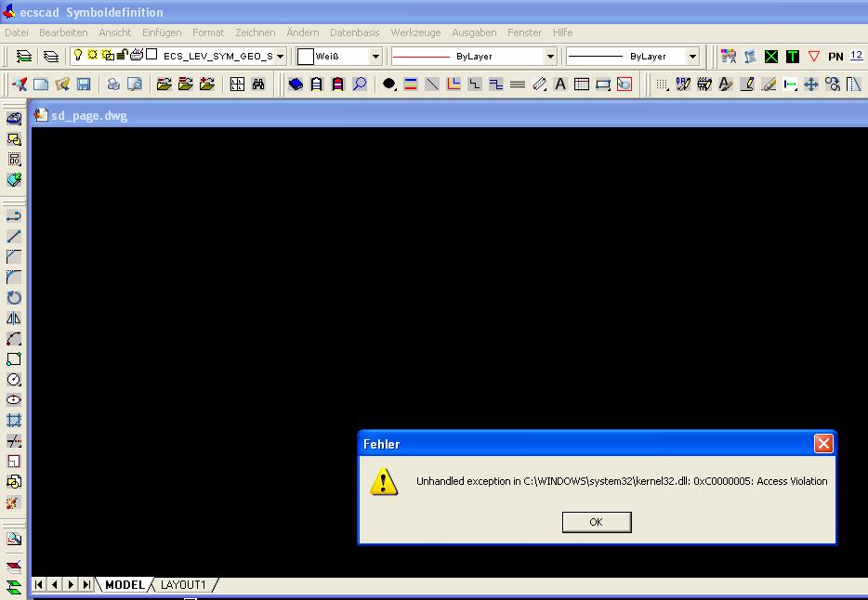Image resolution: width=868 pixels, height=600 pixels.
Task: Click the red inverted triangle icon
Action: (814, 57)
